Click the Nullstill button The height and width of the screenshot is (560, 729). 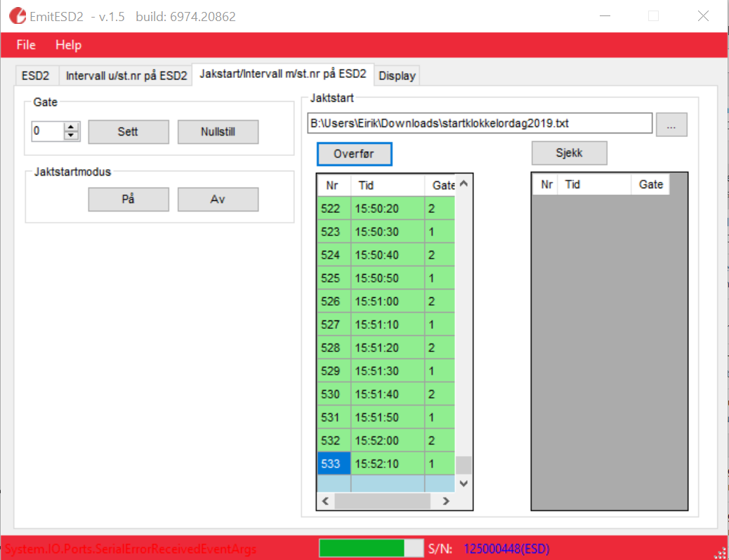[x=218, y=131]
